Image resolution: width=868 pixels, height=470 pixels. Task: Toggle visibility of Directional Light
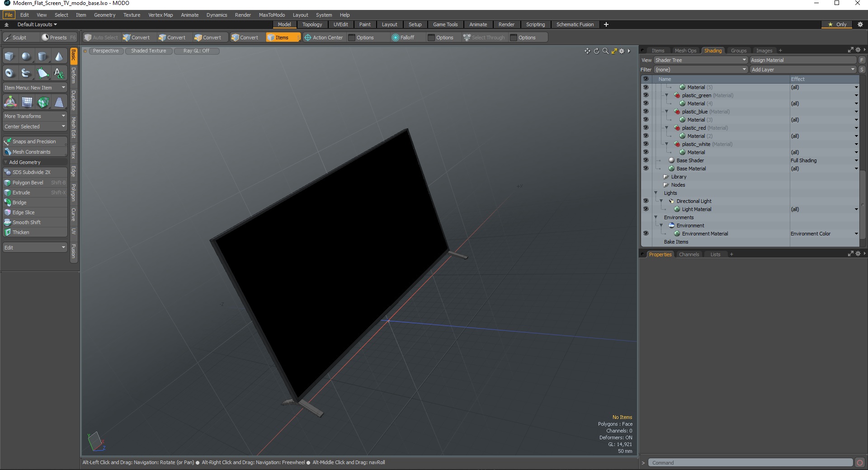[x=646, y=201]
